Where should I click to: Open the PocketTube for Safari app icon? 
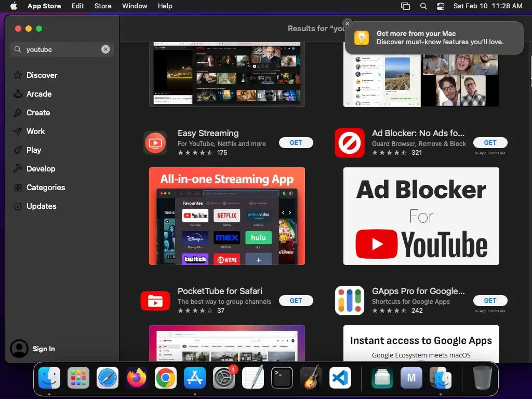(x=155, y=301)
